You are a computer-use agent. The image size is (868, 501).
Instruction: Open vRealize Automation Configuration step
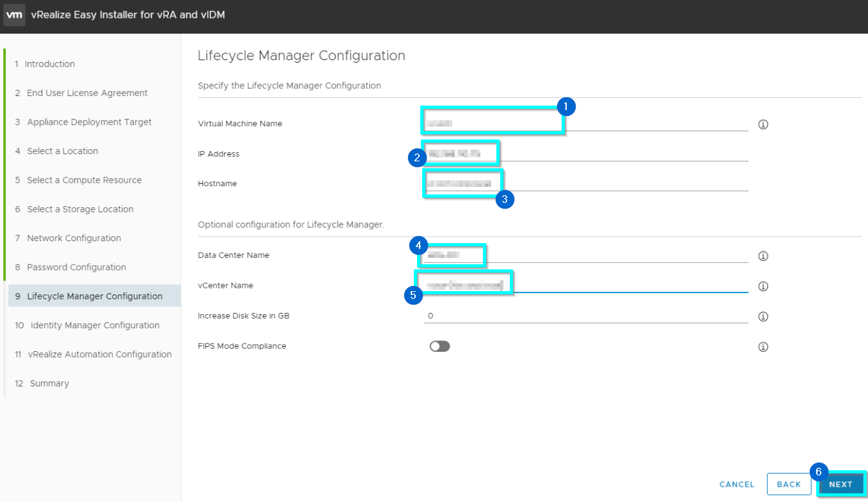(x=95, y=354)
